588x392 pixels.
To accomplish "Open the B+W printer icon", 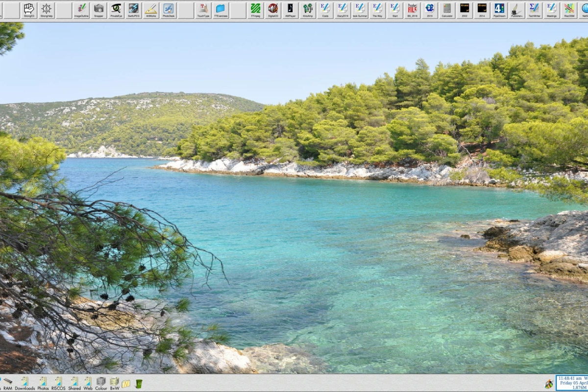I will click(115, 384).
